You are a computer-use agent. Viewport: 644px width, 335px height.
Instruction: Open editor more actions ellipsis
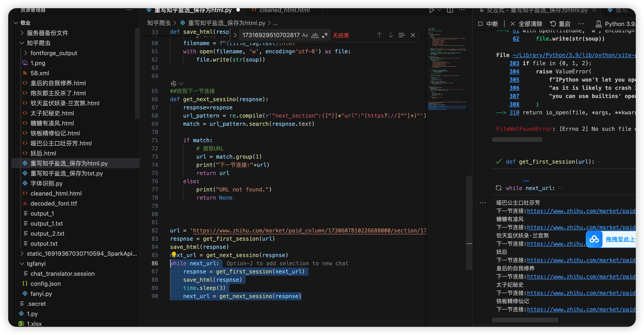(x=461, y=10)
